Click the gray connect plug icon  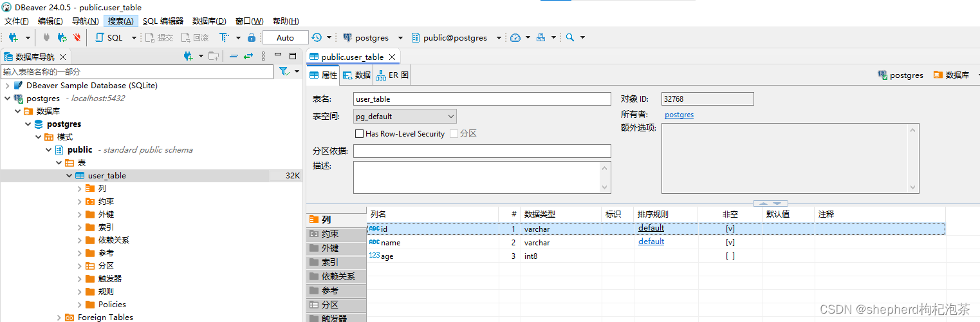coord(46,38)
